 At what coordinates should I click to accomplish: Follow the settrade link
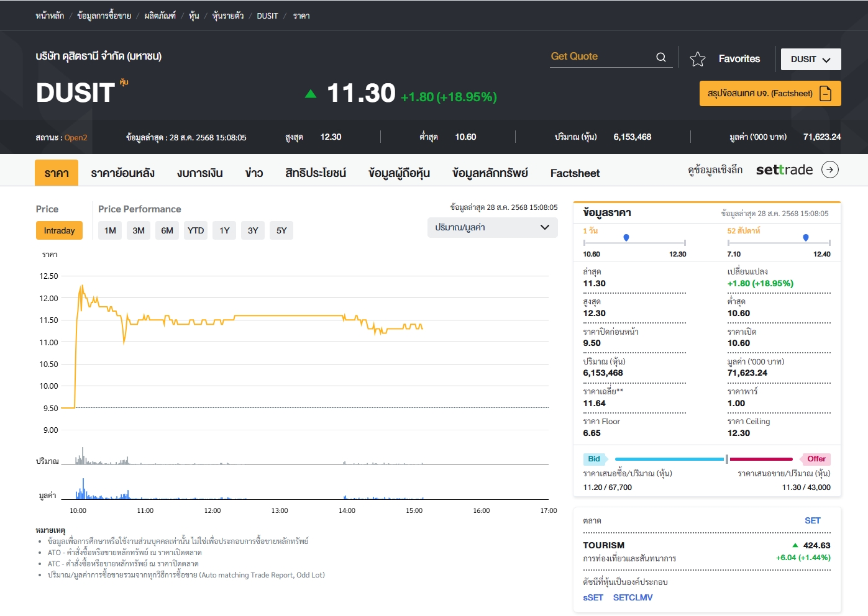(784, 170)
